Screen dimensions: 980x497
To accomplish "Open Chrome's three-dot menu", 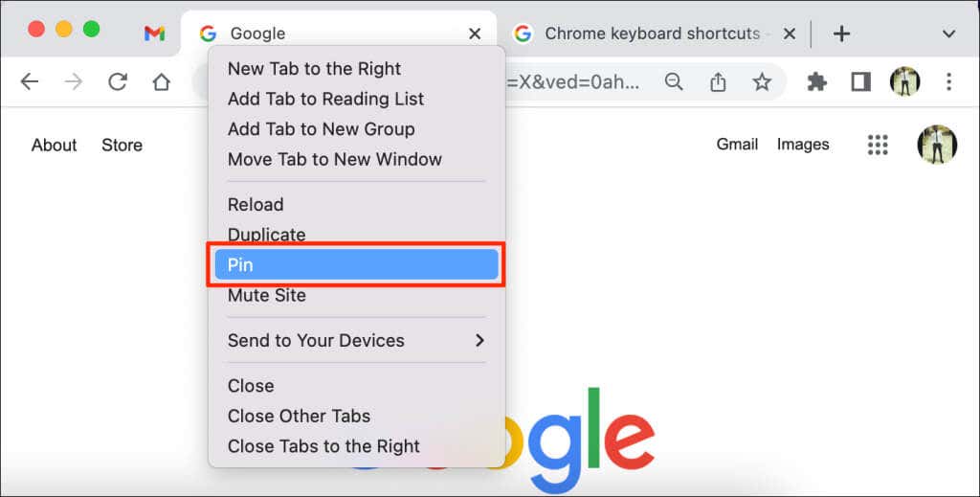I will point(948,82).
